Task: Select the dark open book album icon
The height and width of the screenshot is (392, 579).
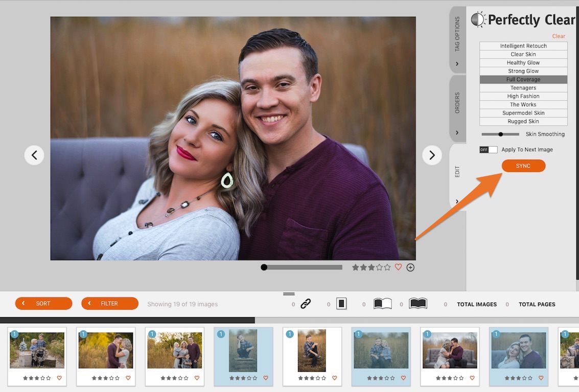Action: (x=418, y=304)
